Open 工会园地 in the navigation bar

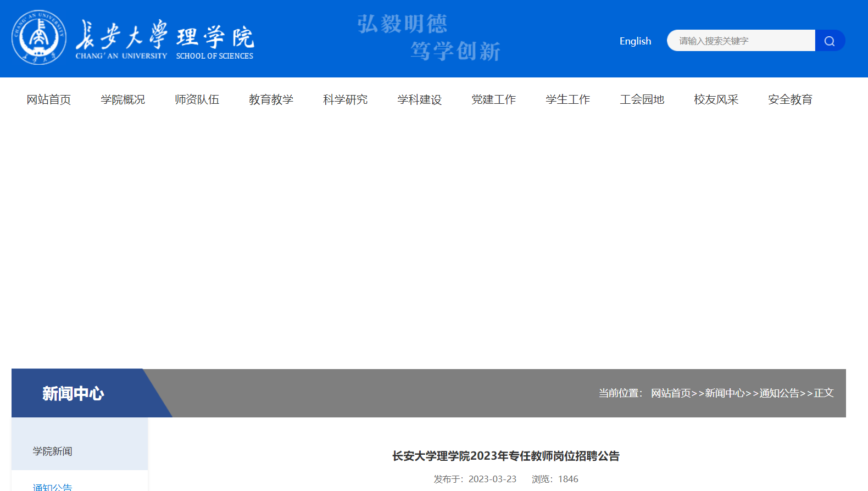point(642,99)
